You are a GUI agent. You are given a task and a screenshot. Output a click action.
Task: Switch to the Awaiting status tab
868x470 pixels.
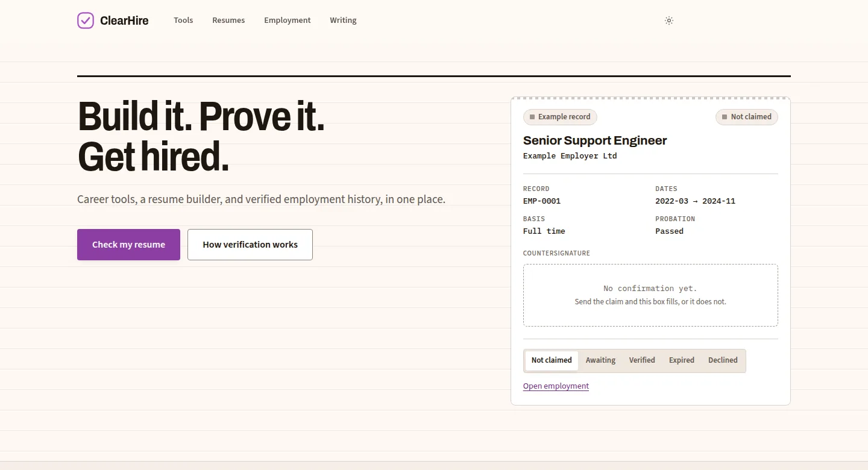click(600, 360)
